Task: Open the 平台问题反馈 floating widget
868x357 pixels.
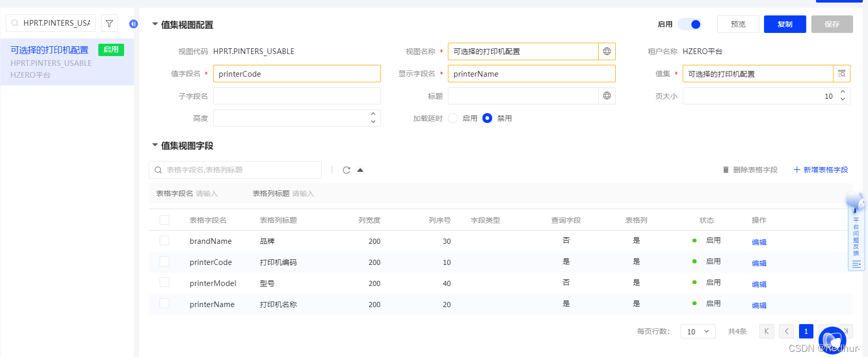Action: click(856, 231)
